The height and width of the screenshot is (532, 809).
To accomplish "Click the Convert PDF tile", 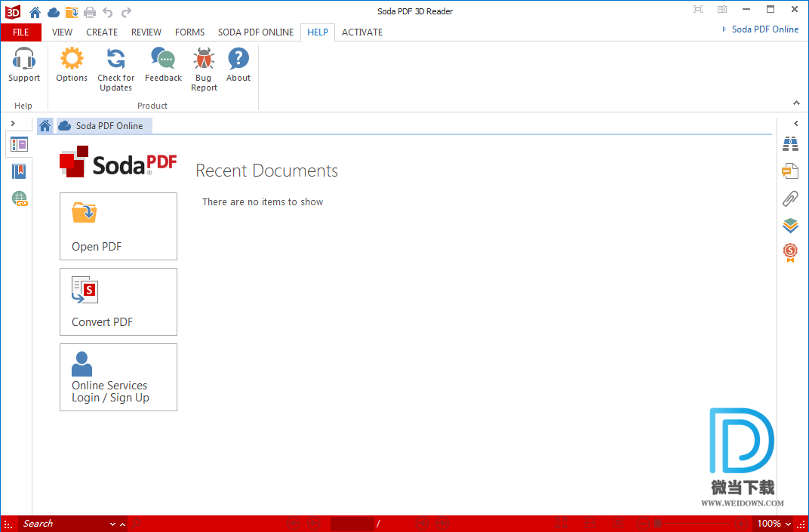I will [x=118, y=302].
